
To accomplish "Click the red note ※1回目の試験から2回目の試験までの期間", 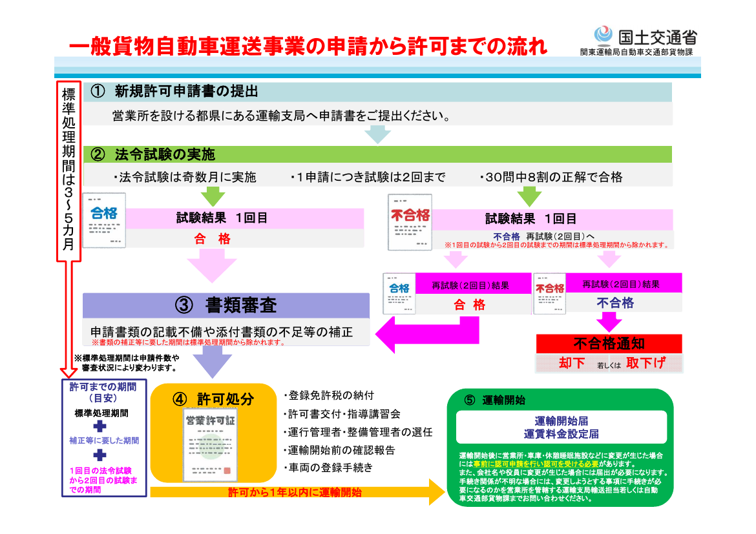I will coord(557,245).
